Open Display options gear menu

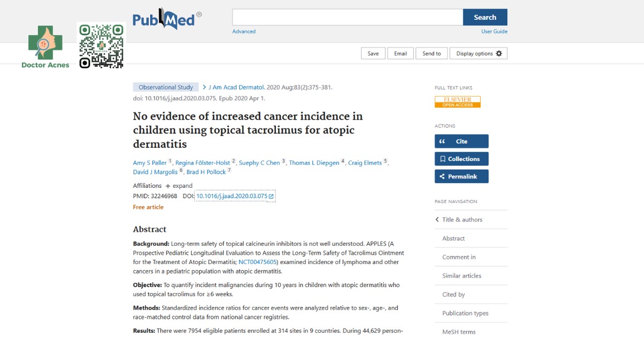click(478, 54)
